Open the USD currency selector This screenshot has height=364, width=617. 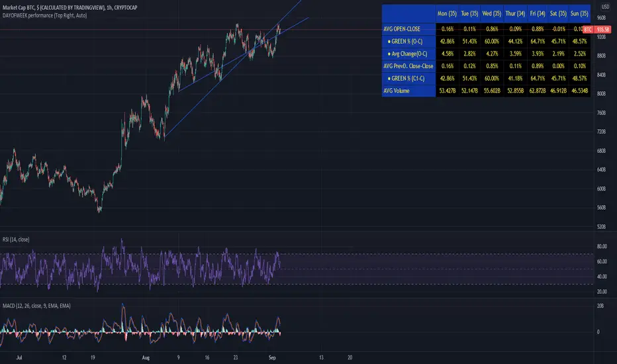click(605, 7)
